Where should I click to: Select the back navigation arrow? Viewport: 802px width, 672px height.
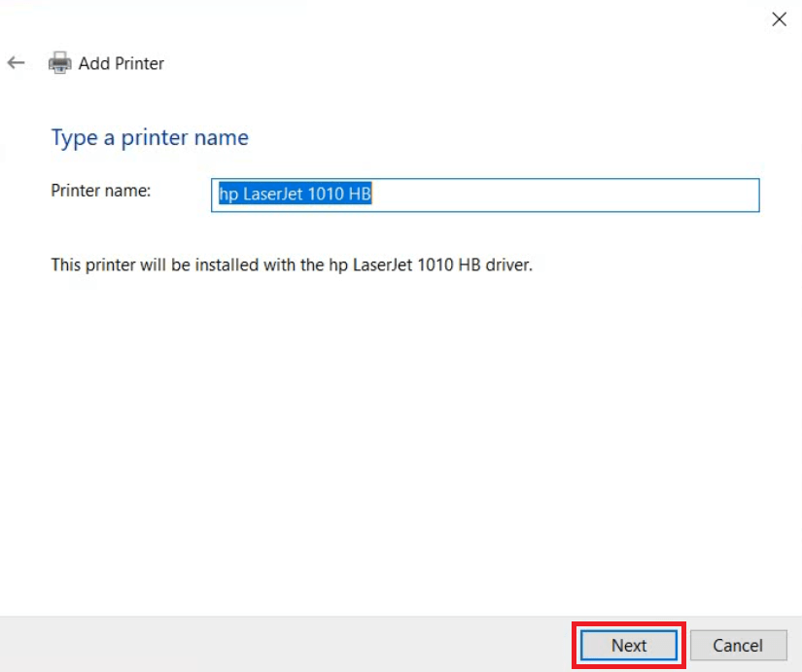coord(16,62)
